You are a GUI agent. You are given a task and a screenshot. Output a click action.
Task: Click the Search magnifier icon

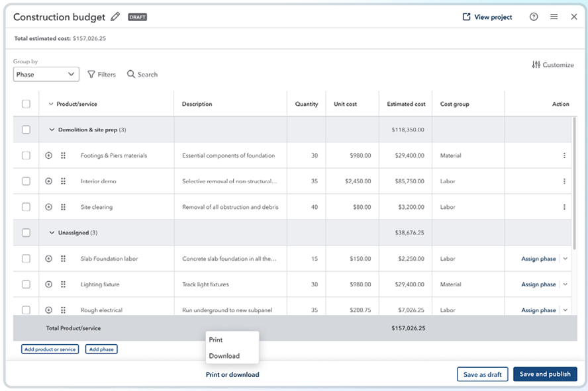(131, 75)
